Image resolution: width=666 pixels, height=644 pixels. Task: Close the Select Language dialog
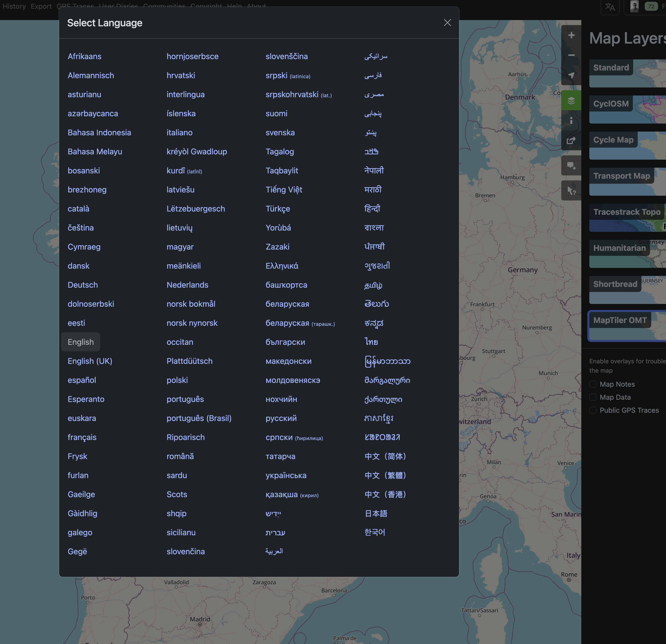447,23
